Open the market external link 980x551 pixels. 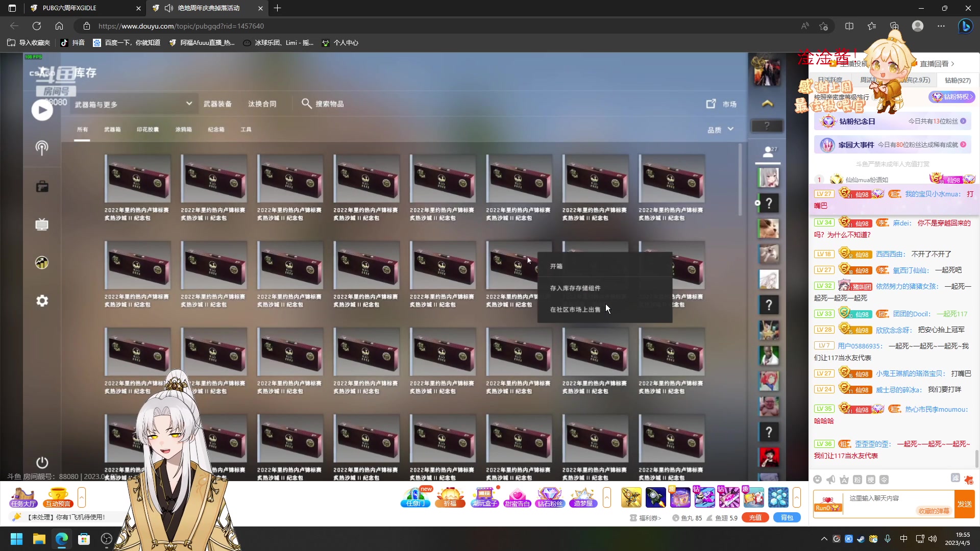[721, 104]
